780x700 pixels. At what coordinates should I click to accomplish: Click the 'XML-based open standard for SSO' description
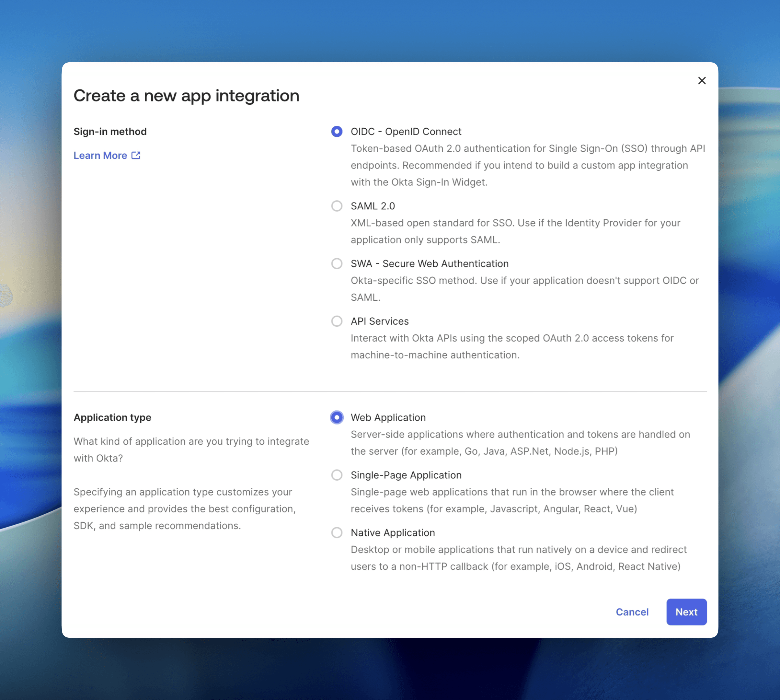(x=515, y=231)
